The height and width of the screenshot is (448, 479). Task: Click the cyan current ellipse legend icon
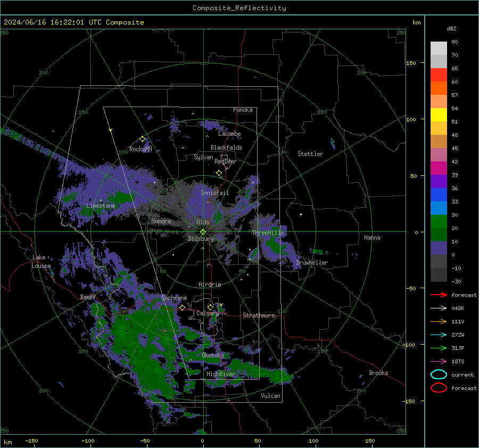click(439, 374)
